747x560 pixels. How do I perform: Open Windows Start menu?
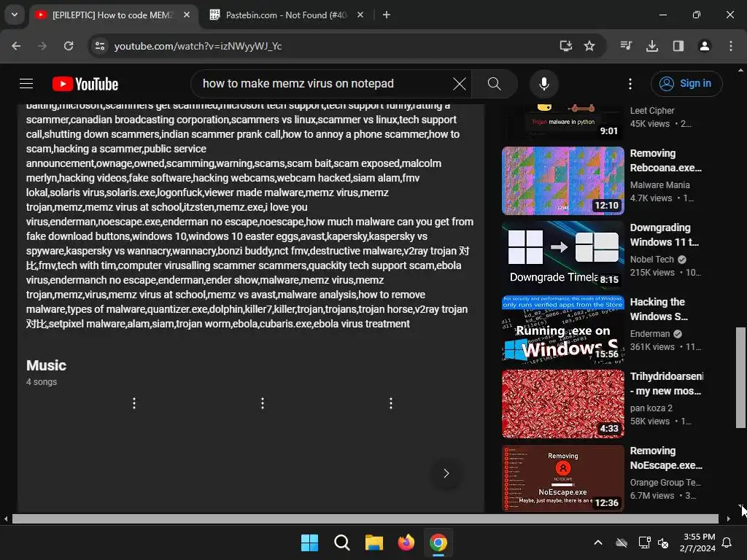point(309,542)
